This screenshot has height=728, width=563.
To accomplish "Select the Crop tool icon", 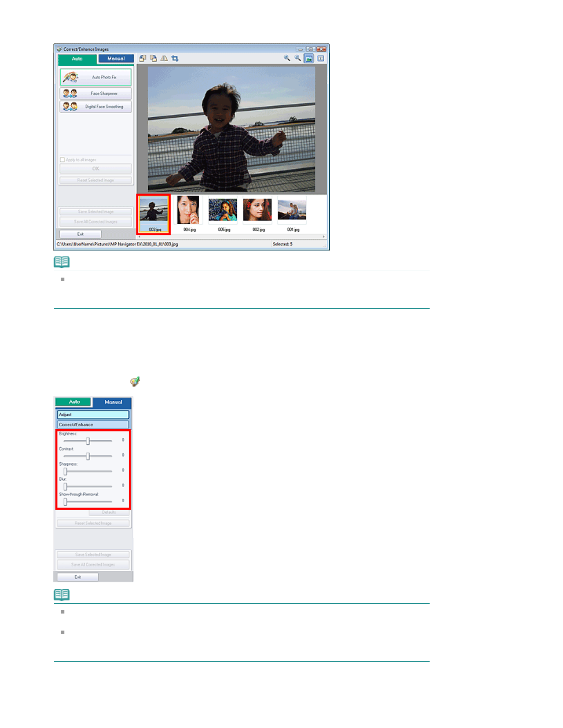I will pyautogui.click(x=175, y=58).
